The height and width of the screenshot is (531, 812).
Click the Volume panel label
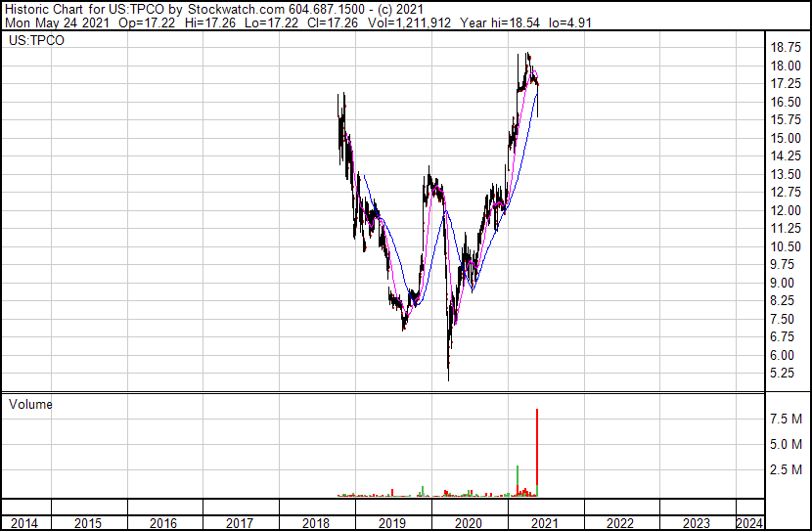point(30,404)
